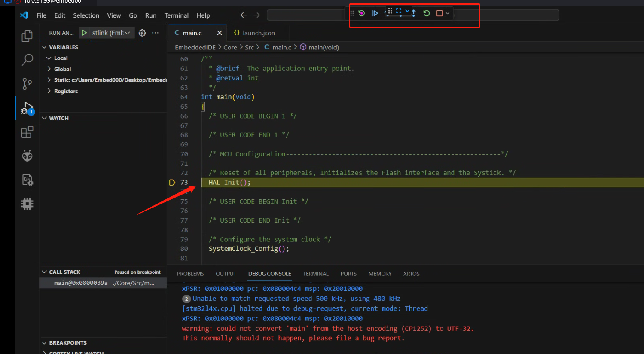Open the Search view in activity bar

[x=27, y=60]
